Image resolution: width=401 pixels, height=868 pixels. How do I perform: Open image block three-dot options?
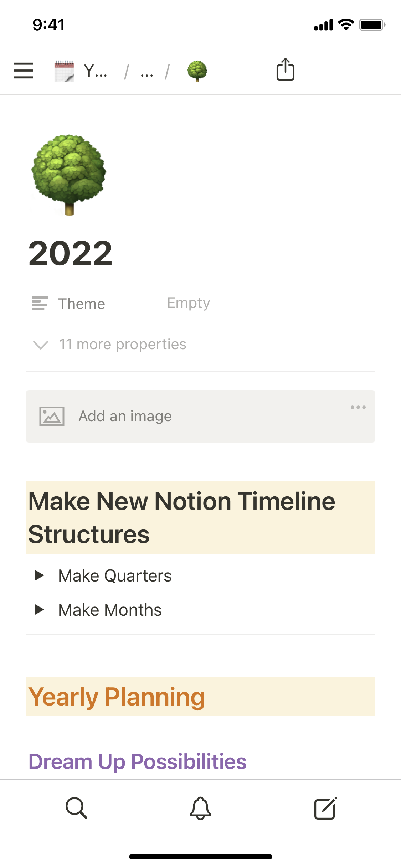[358, 407]
